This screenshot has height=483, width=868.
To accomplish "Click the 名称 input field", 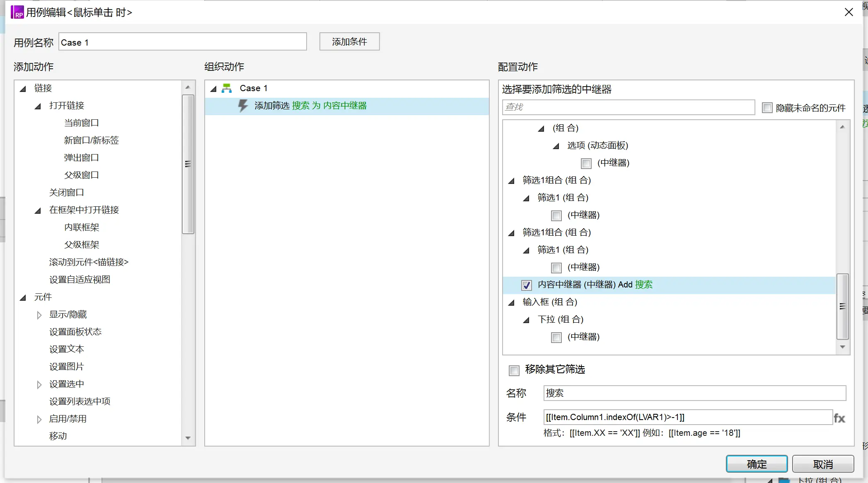I will [694, 392].
